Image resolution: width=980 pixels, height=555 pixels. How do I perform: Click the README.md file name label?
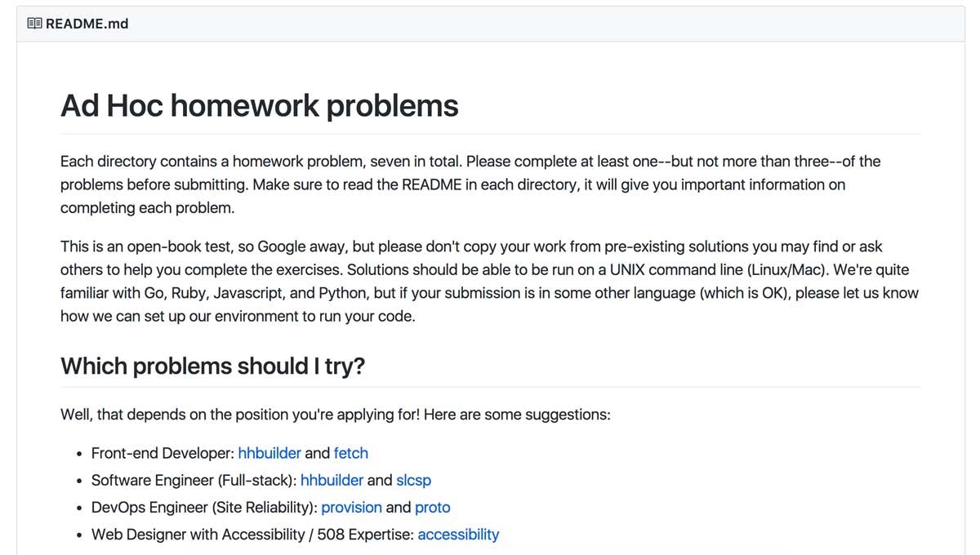[87, 24]
